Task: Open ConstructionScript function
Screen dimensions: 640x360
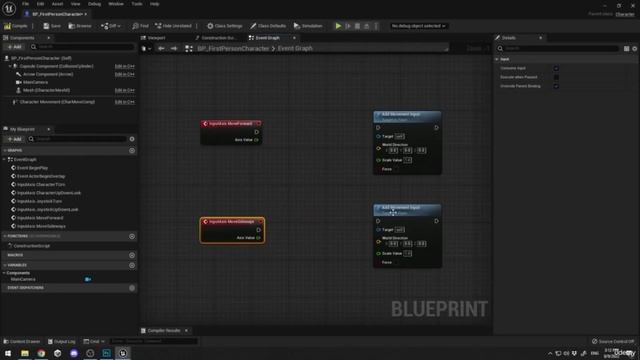Action: pos(31,246)
